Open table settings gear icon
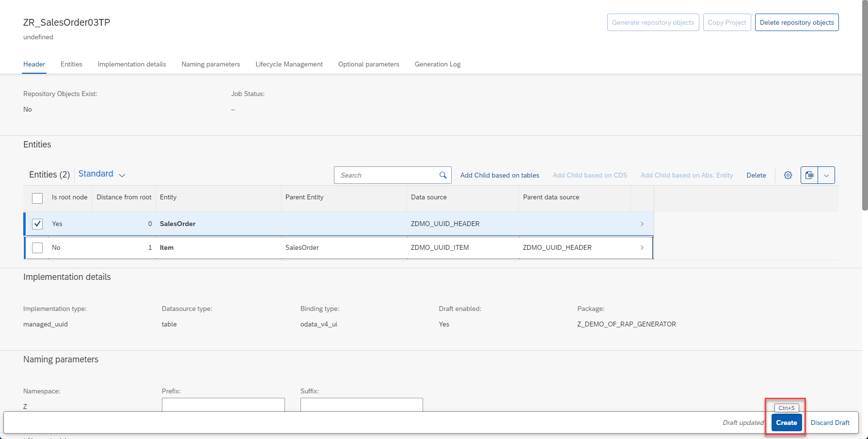The height and width of the screenshot is (439, 868). [788, 175]
